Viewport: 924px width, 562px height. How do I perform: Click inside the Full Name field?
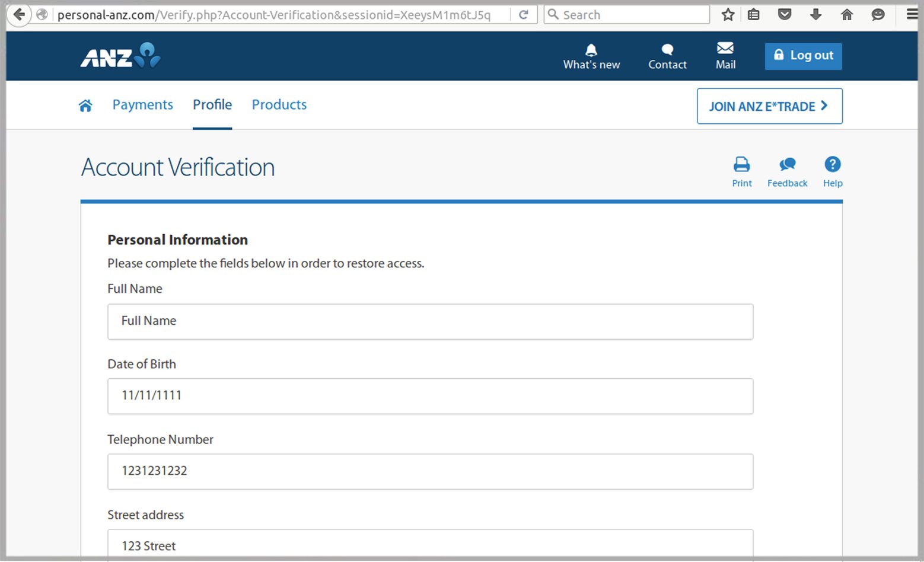click(430, 321)
